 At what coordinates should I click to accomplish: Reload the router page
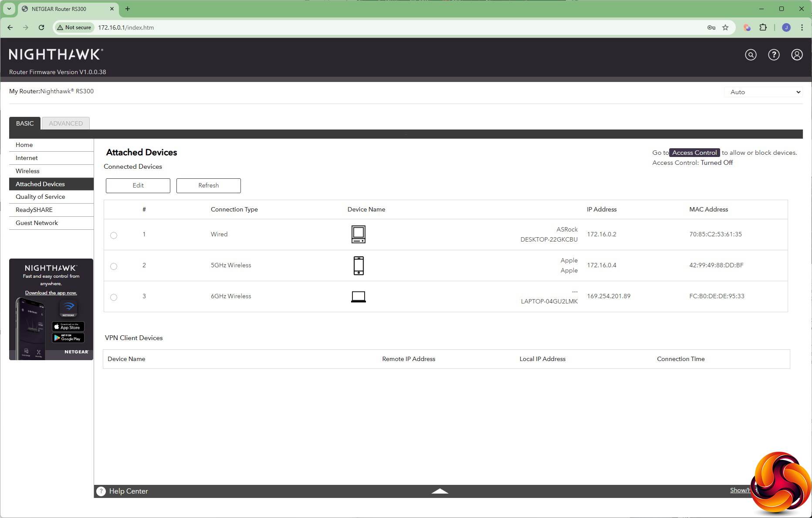click(41, 27)
